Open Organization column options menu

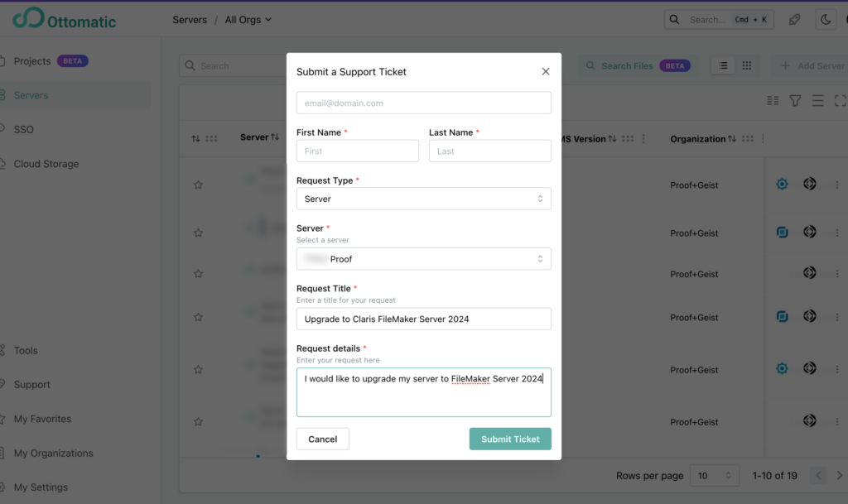point(763,139)
